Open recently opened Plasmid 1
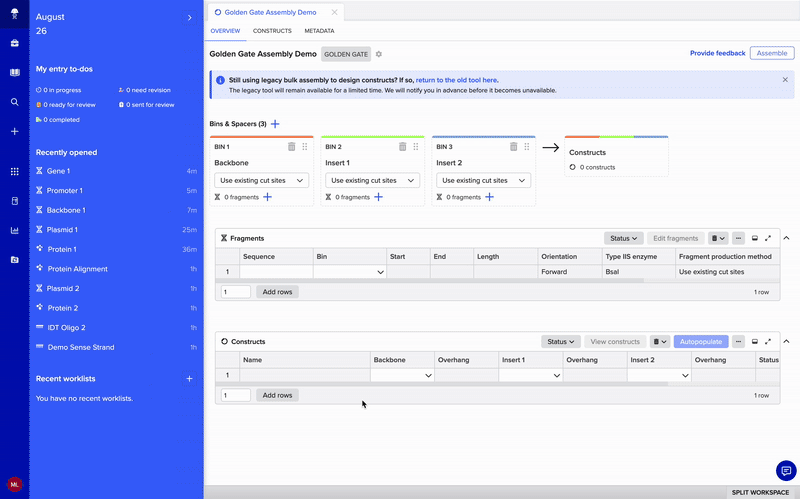The width and height of the screenshot is (800, 499). [62, 230]
